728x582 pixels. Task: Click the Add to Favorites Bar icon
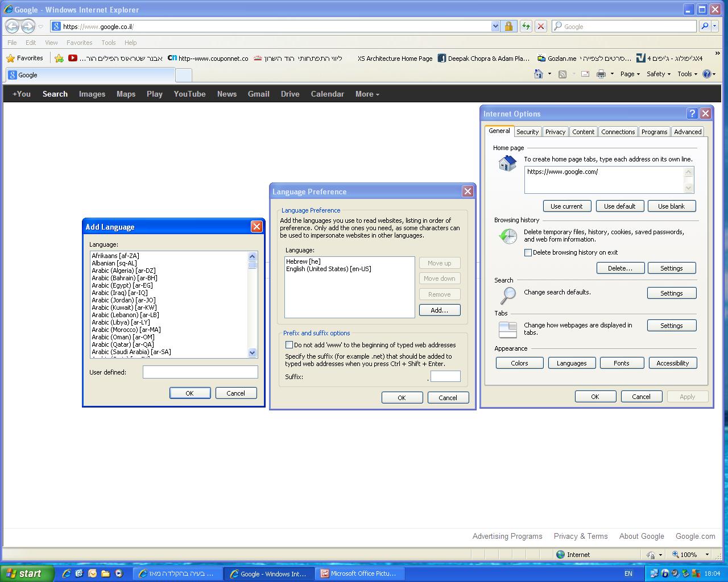tap(59, 58)
